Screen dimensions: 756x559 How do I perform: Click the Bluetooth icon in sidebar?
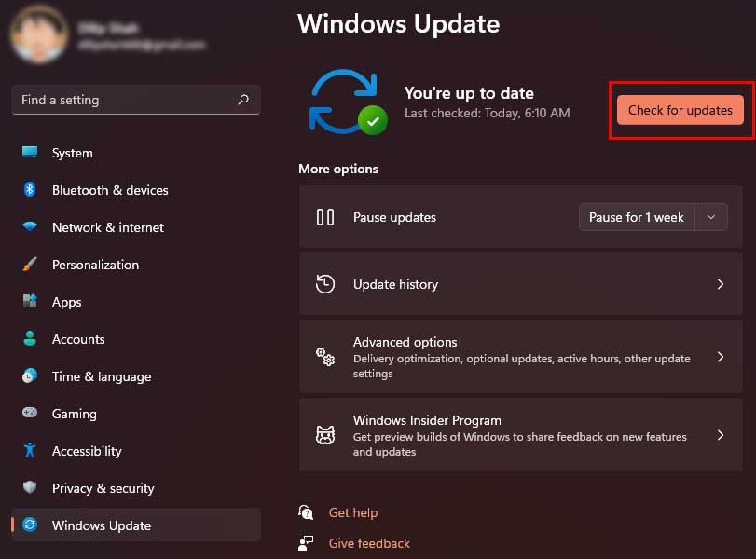(30, 189)
